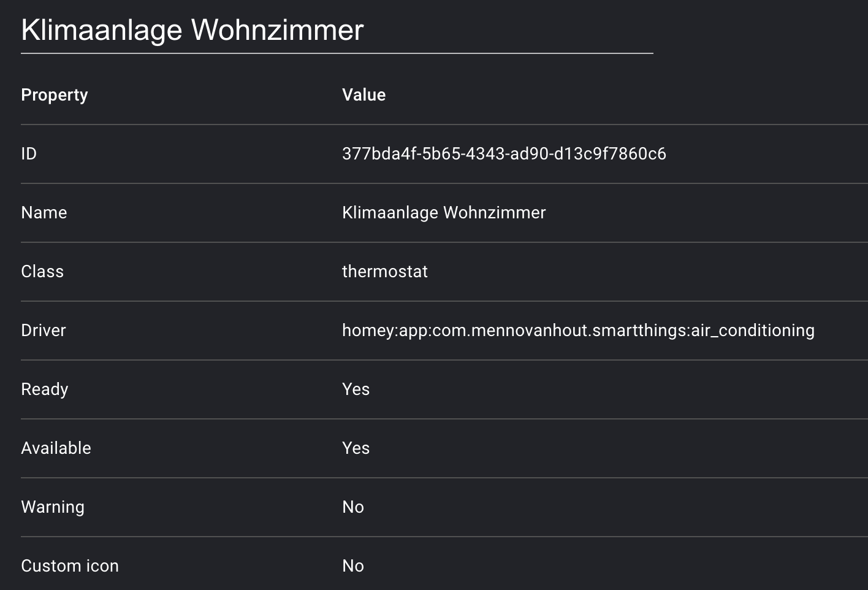This screenshot has width=868, height=590.
Task: Select the Warning property label
Action: pyautogui.click(x=53, y=507)
